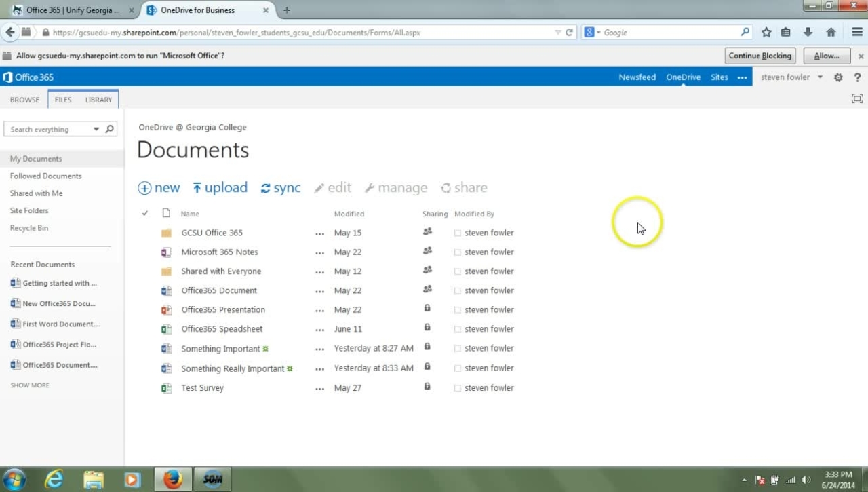Open Internet Explorer from the taskbar
Viewport: 868px width, 492px height.
54,480
